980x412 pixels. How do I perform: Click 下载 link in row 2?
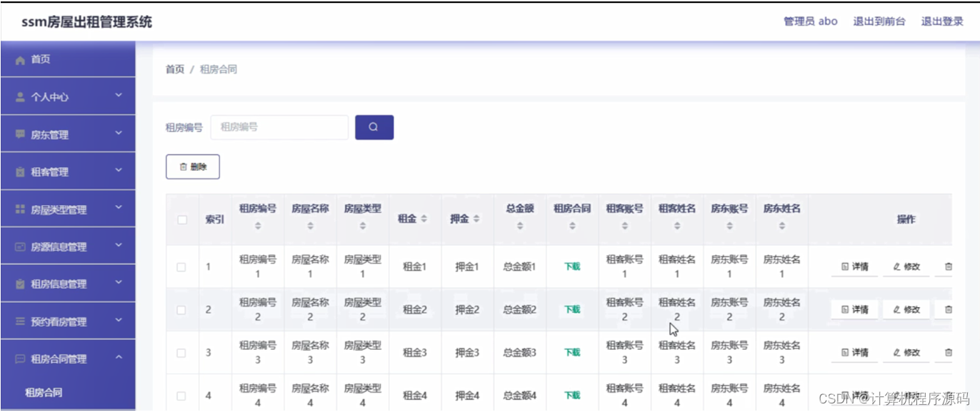tap(572, 309)
